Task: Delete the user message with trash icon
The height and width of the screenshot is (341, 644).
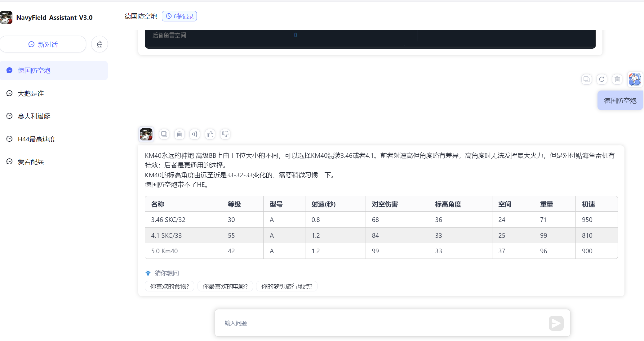Action: point(617,79)
